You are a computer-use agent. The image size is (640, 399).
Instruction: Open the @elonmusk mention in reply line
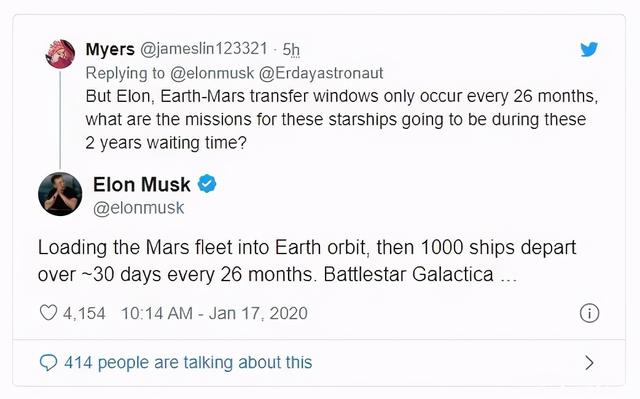tap(212, 73)
